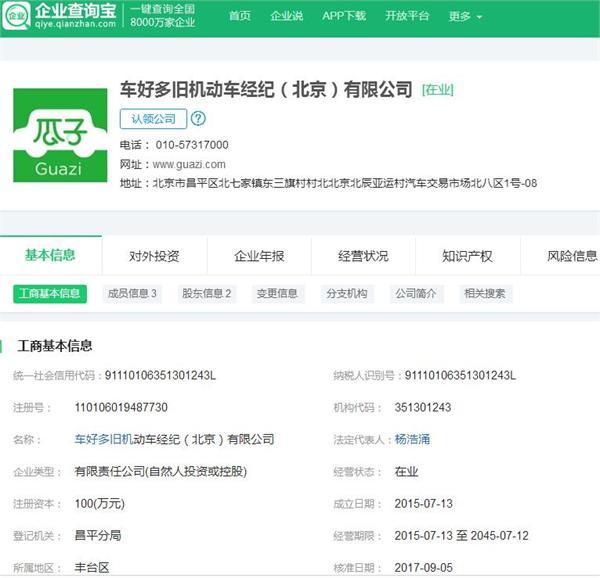This screenshot has width=600, height=578.
Task: Open APP下载 navigation item
Action: point(344,16)
